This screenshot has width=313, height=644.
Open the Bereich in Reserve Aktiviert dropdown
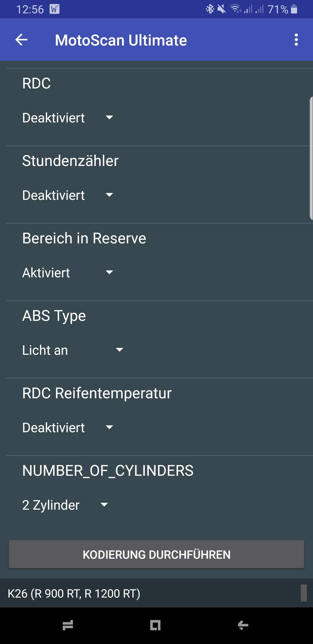(68, 273)
